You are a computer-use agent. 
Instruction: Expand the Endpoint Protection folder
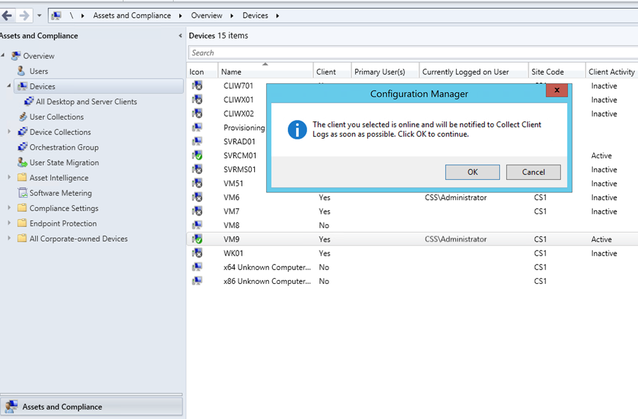point(9,223)
